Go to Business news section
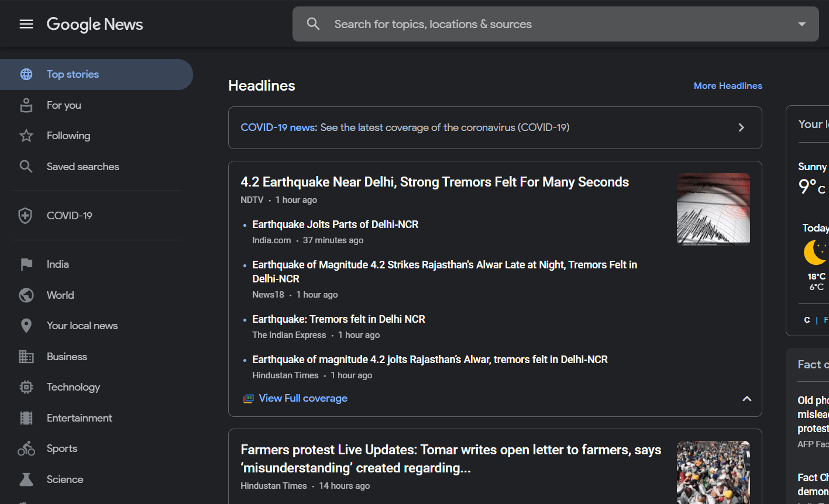 (x=67, y=357)
